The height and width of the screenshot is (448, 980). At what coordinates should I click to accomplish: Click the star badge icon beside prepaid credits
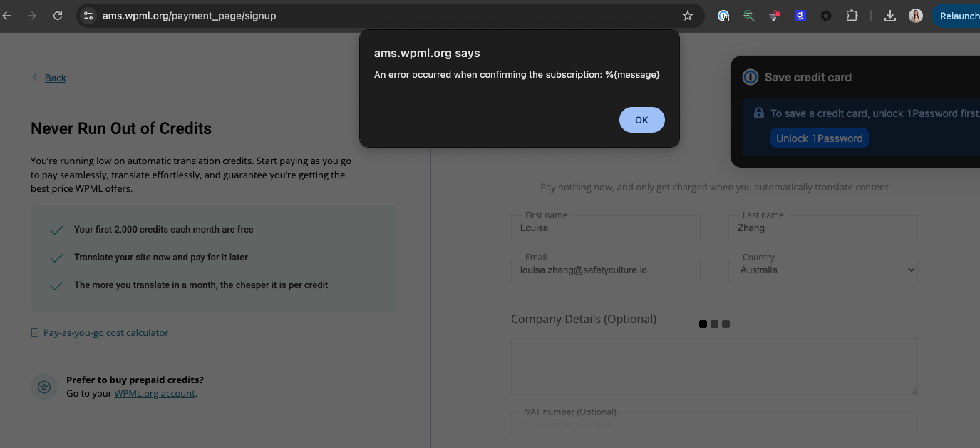(44, 387)
